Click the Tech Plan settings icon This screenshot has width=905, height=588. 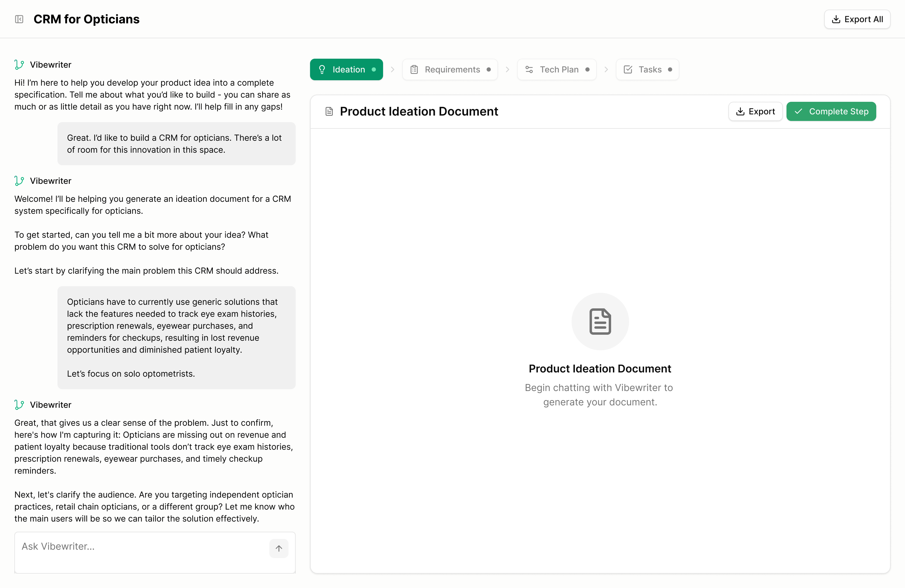[529, 69]
